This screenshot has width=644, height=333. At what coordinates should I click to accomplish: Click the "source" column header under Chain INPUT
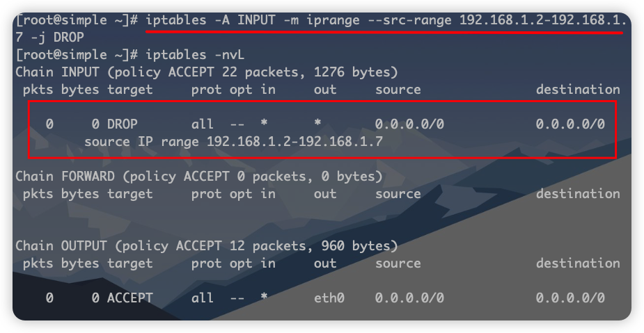coord(398,90)
